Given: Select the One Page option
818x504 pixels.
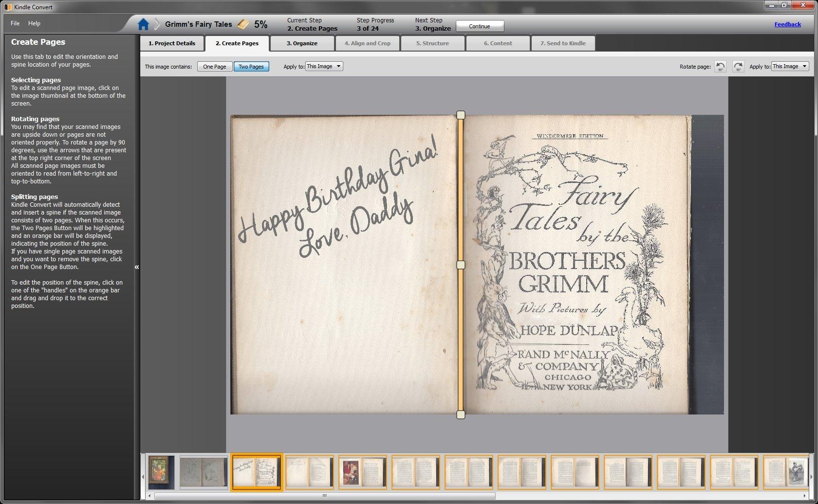Looking at the screenshot, I should tap(214, 67).
